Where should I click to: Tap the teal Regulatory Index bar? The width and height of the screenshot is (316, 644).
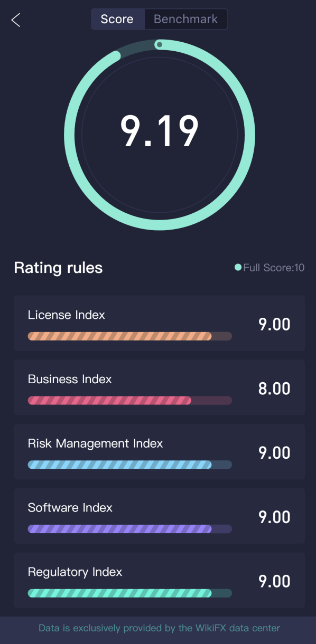point(129,593)
